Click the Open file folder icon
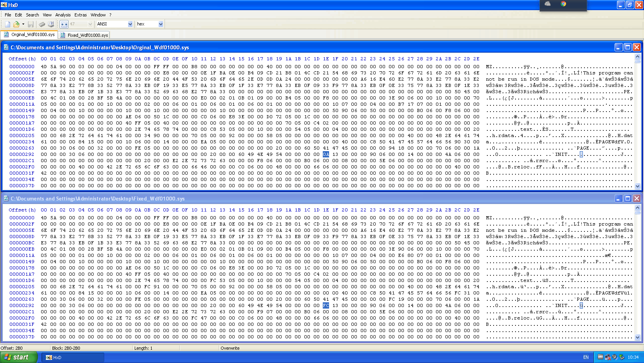 tap(16, 24)
